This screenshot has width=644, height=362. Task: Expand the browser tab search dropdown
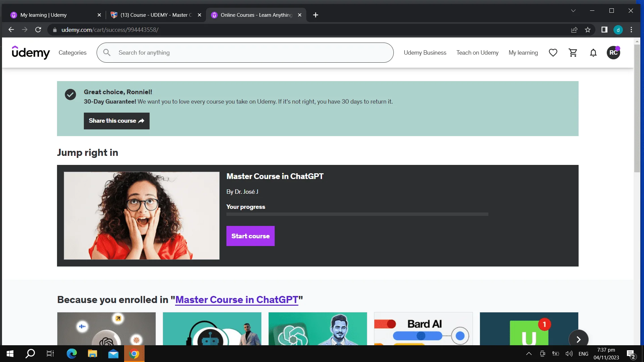coord(573,11)
